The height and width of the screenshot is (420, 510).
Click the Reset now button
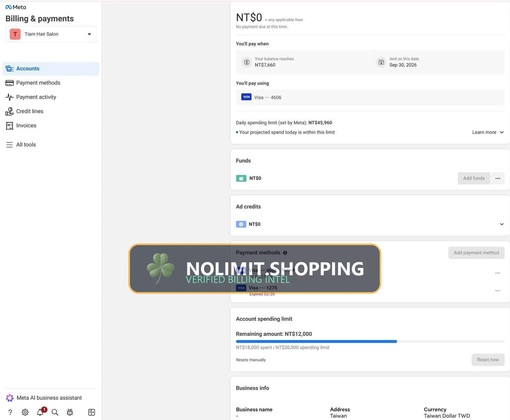coord(488,360)
